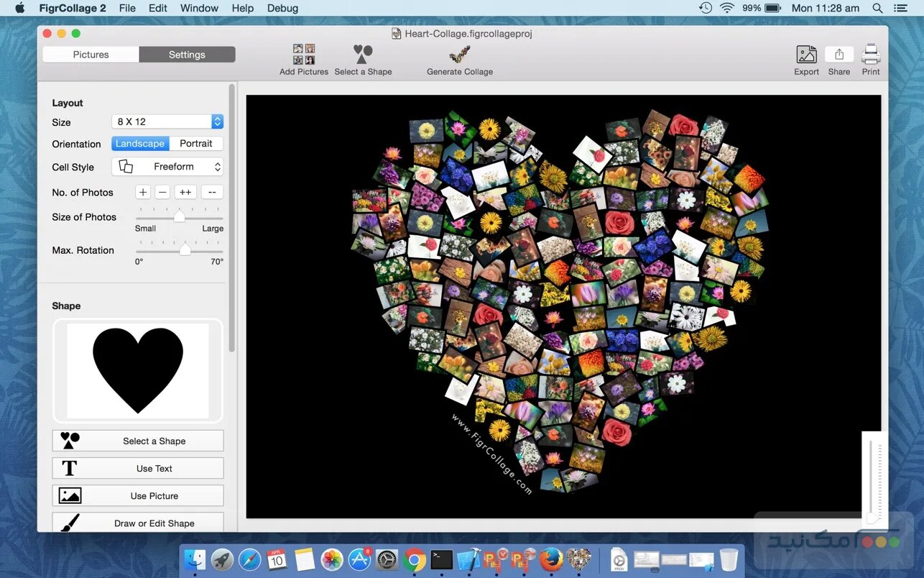Click the Print icon
The image size is (924, 578).
(871, 56)
